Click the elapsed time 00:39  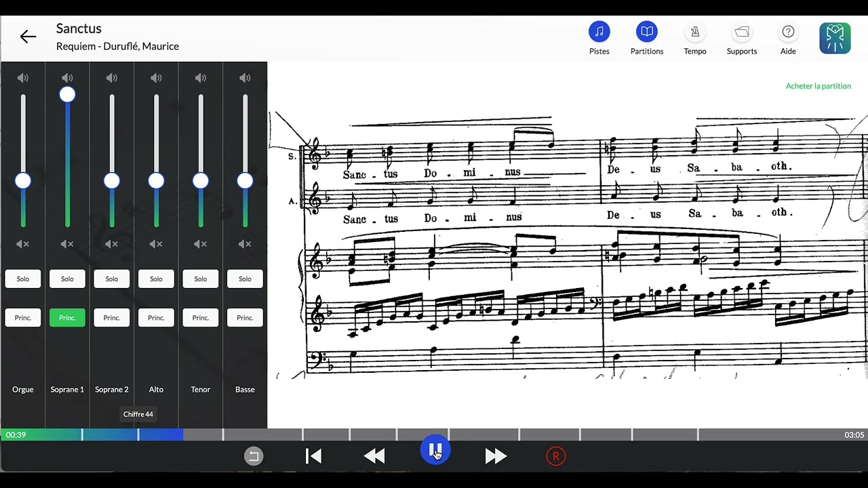[16, 435]
